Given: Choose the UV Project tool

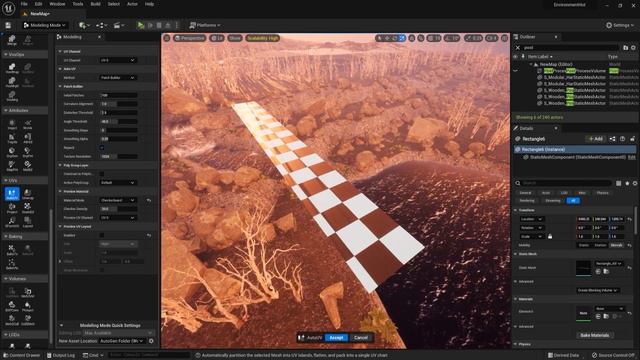Looking at the screenshot, I should point(12,208).
